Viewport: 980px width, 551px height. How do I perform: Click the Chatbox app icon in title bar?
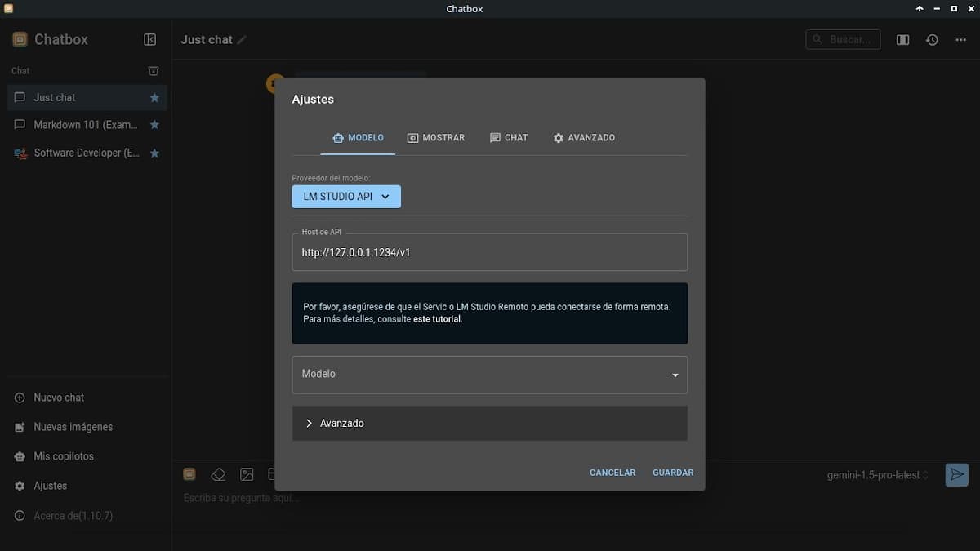tap(9, 9)
